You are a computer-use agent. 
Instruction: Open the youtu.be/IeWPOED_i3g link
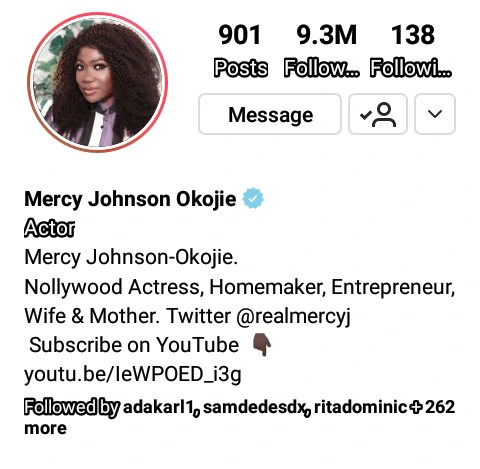pyautogui.click(x=133, y=375)
